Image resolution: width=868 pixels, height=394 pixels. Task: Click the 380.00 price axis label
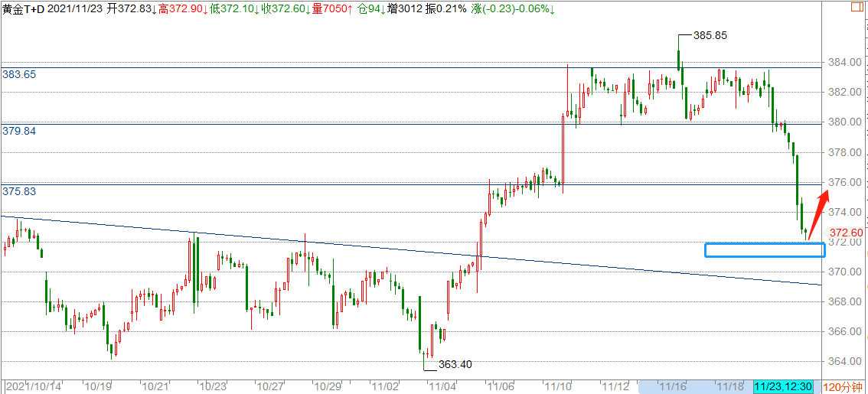point(845,122)
